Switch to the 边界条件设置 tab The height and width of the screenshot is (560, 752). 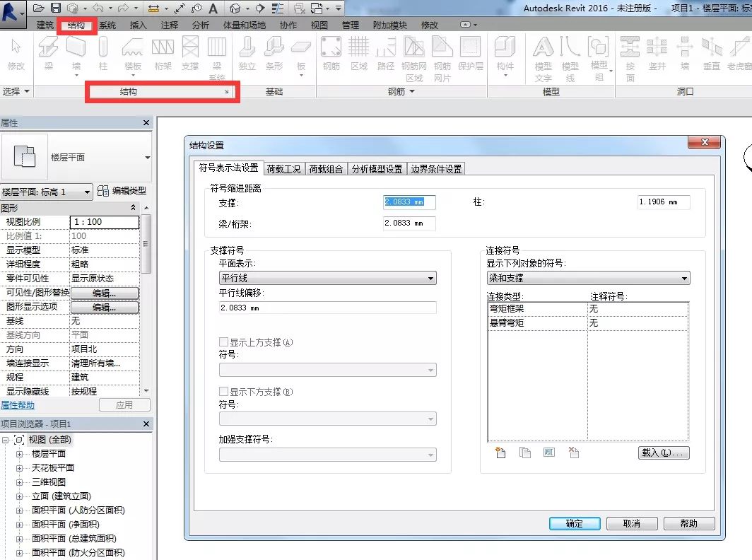point(436,169)
